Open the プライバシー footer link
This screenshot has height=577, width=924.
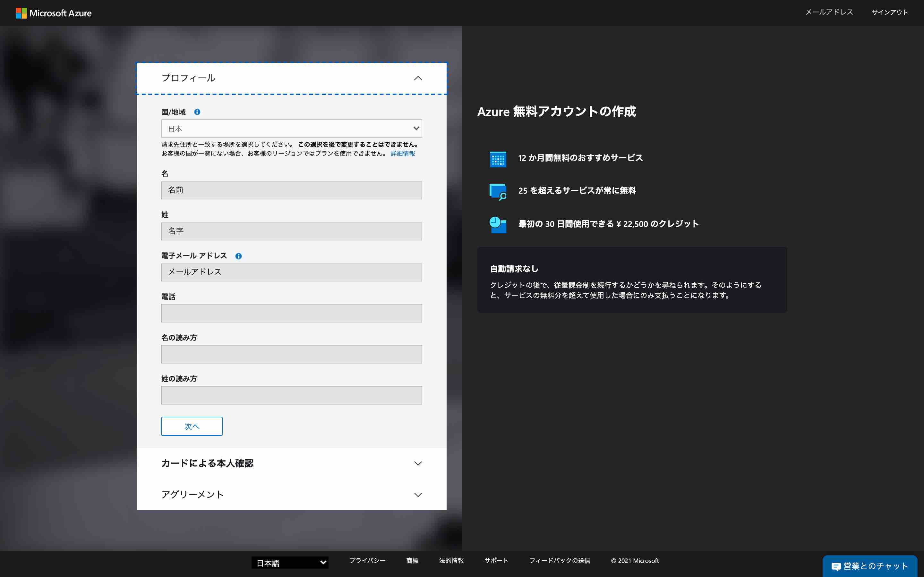click(367, 560)
